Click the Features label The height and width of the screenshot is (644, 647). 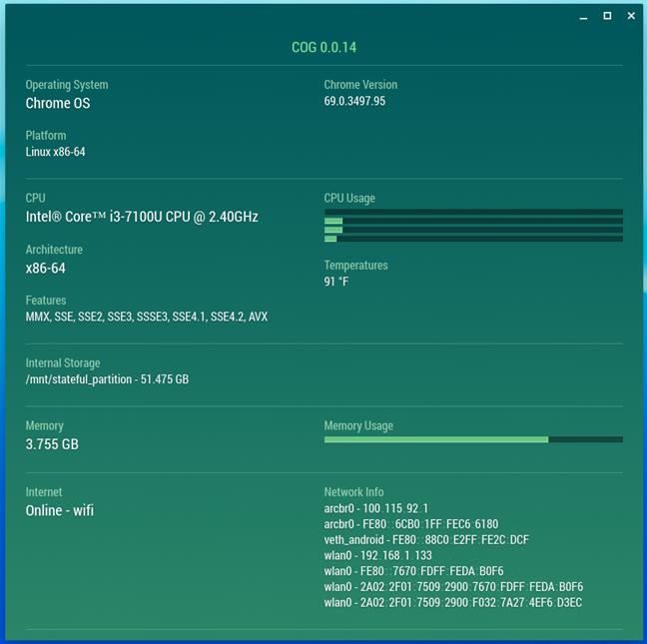pyautogui.click(x=46, y=301)
